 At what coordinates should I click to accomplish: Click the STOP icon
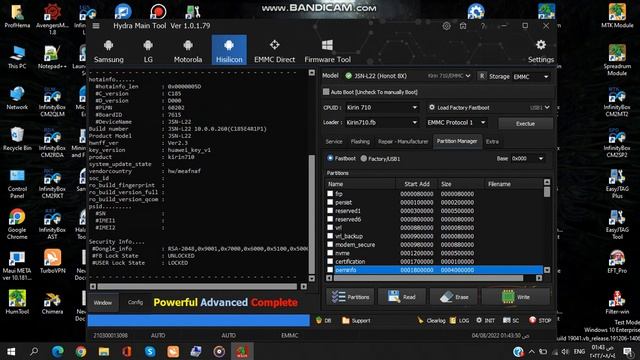tap(533, 320)
